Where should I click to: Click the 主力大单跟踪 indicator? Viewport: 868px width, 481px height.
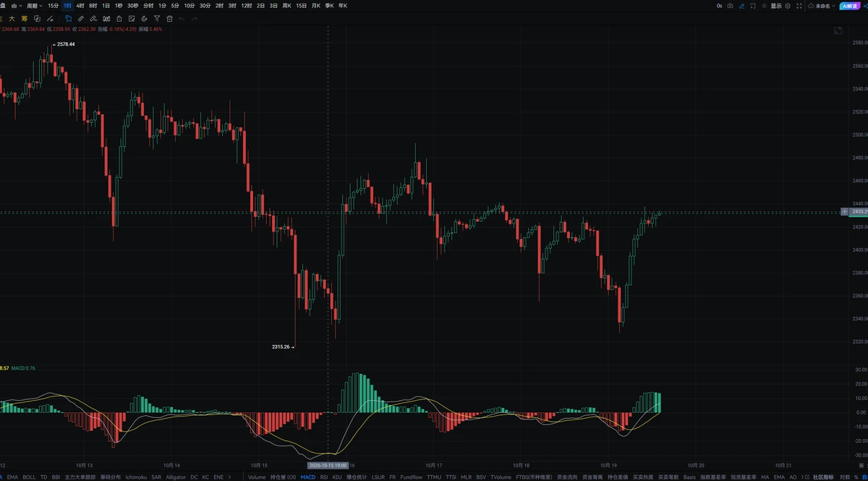[x=80, y=477]
